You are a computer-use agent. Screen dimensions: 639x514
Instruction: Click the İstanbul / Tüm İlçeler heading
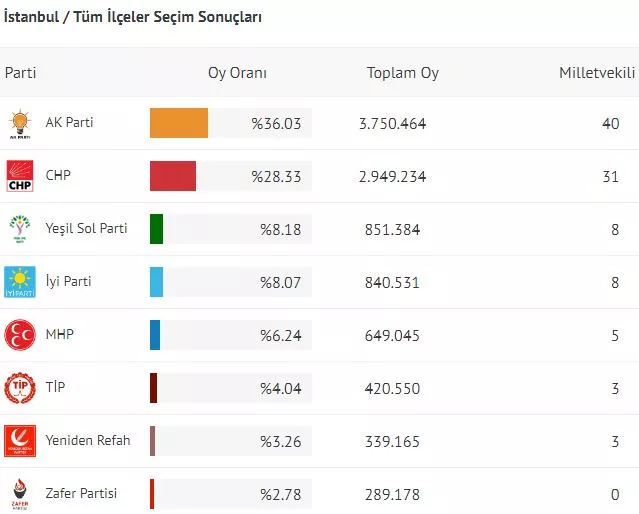pos(133,18)
